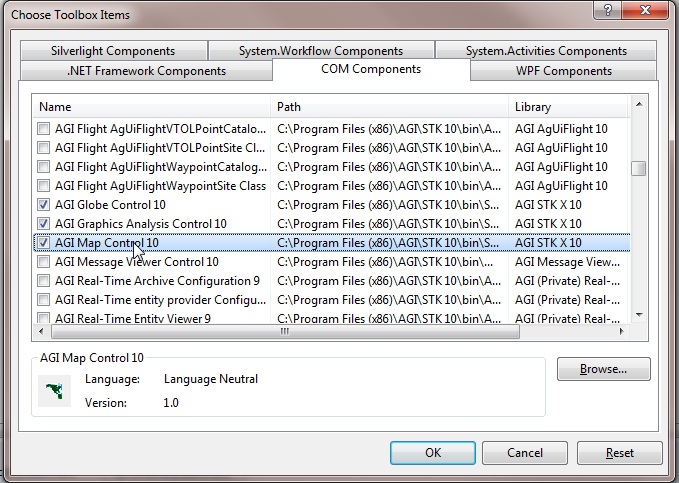This screenshot has height=483, width=679.
Task: Uncheck AGI Graphics Analysis Control 10
Action: pyautogui.click(x=43, y=224)
